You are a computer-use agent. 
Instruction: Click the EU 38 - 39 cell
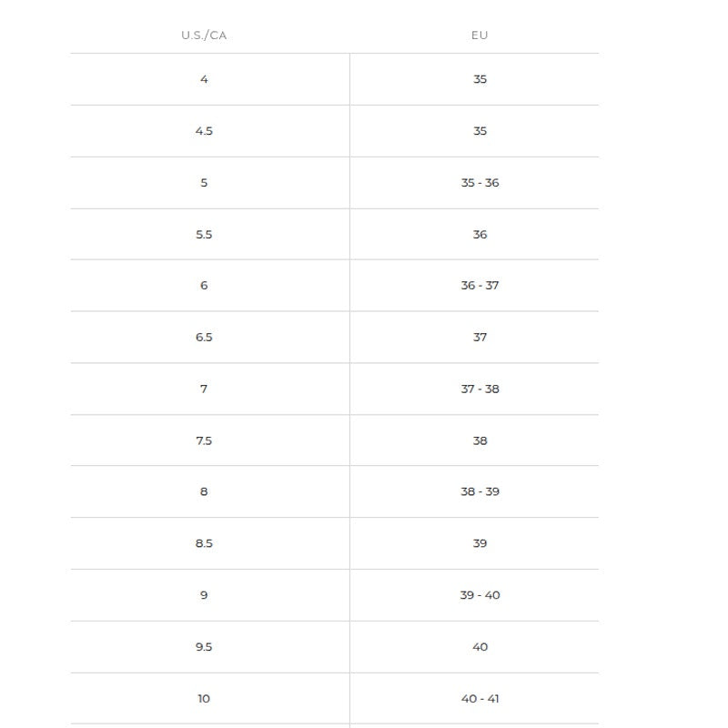480,492
